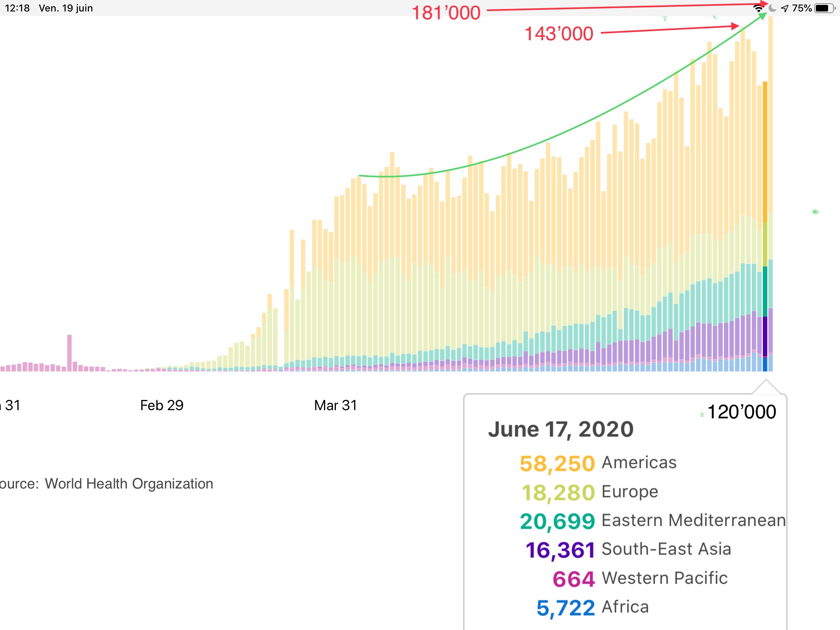Tap the Feb 29 axis label
The image size is (840, 630).
tap(162, 405)
